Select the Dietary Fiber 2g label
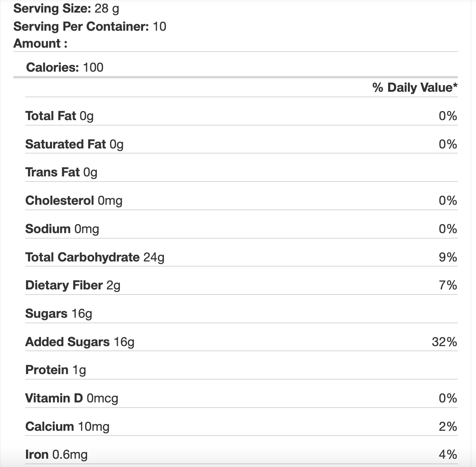The height and width of the screenshot is (467, 476). point(73,285)
